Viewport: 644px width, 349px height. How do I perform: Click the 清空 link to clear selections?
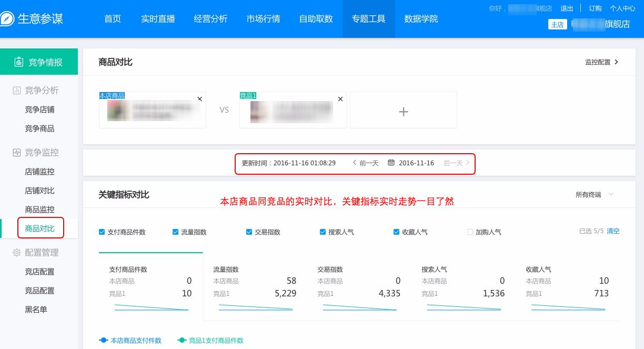[x=613, y=231]
